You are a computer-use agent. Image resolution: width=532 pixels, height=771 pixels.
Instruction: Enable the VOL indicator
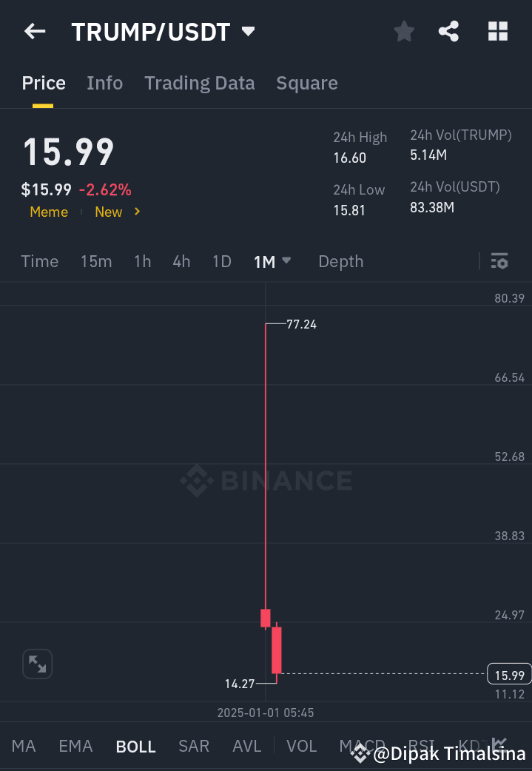301,747
